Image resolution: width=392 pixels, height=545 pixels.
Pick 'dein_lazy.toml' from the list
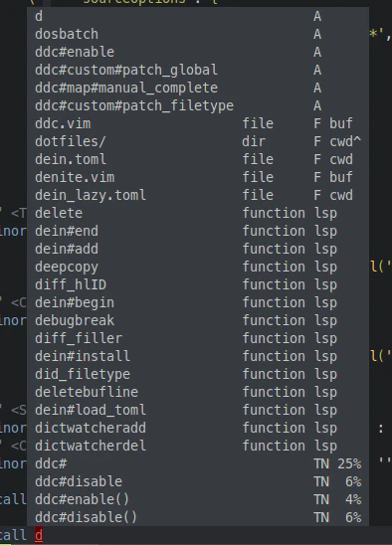pyautogui.click(x=198, y=195)
